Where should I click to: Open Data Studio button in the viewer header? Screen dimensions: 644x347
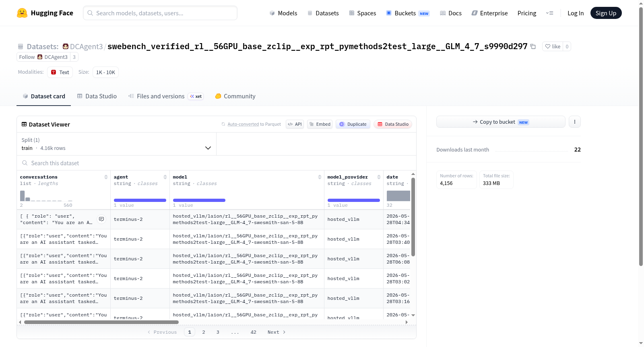coord(393,124)
